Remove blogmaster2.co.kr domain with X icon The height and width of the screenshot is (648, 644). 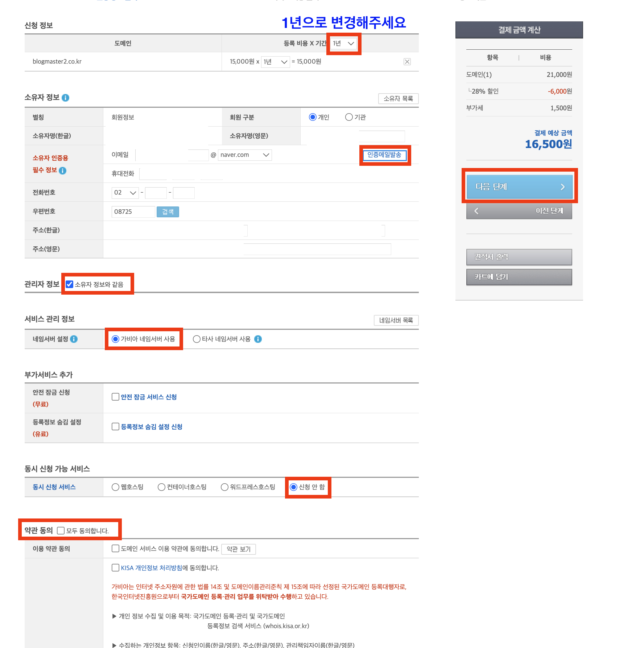(x=407, y=62)
